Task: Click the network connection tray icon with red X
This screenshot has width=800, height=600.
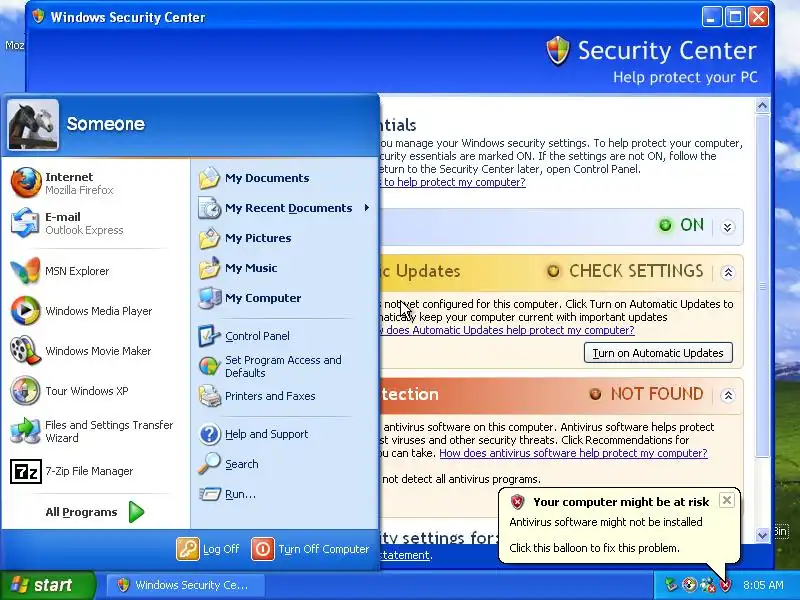Action: point(708,585)
